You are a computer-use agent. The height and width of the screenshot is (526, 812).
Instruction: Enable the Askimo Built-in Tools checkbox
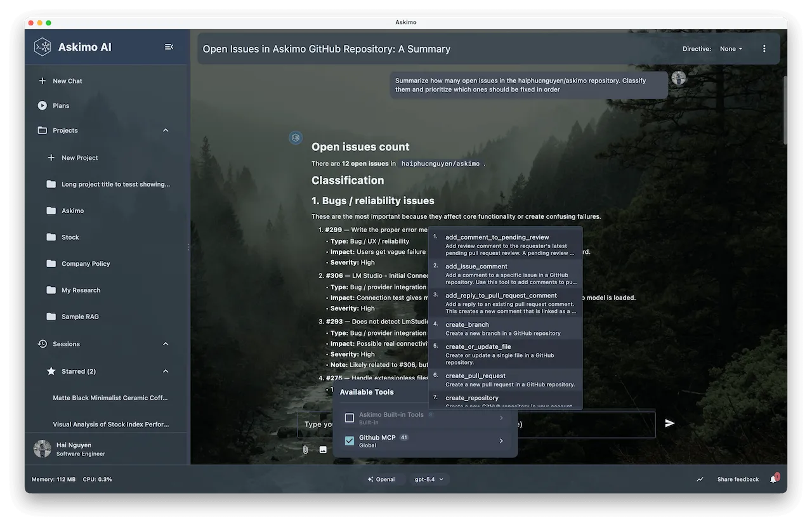point(350,418)
